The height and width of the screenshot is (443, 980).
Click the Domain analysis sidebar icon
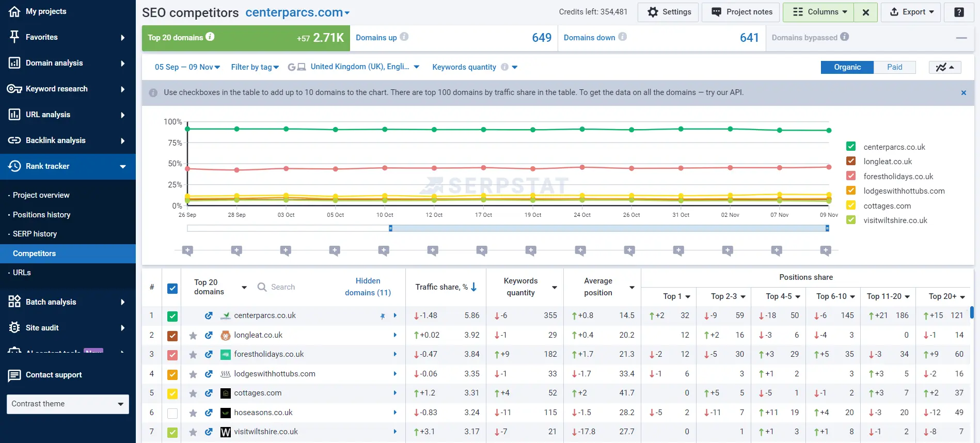(x=14, y=63)
